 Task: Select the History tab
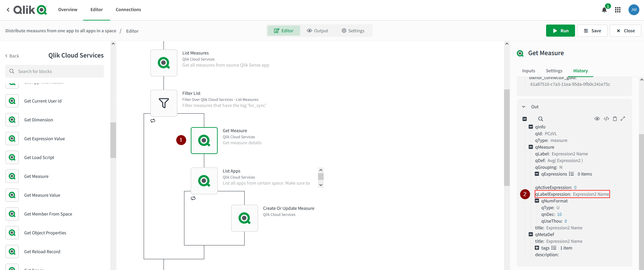(x=580, y=71)
